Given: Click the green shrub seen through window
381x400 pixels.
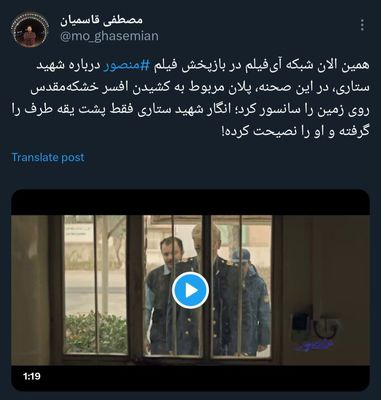Looking at the screenshot, I should click(x=96, y=333).
